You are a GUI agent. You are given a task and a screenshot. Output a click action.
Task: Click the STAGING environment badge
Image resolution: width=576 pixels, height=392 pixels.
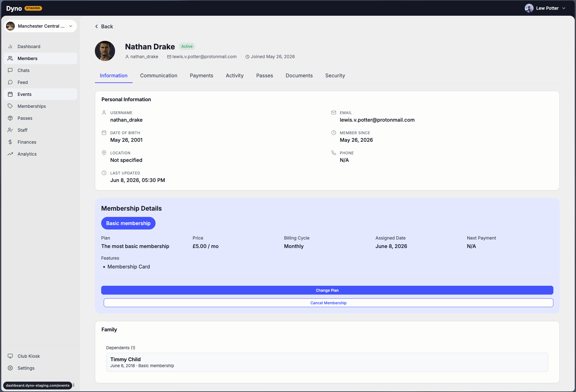(x=33, y=8)
